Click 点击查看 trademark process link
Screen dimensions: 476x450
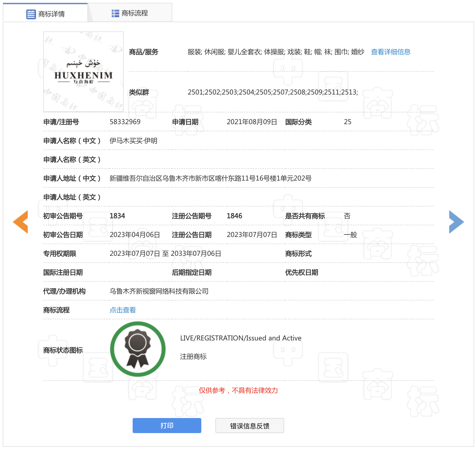[123, 310]
